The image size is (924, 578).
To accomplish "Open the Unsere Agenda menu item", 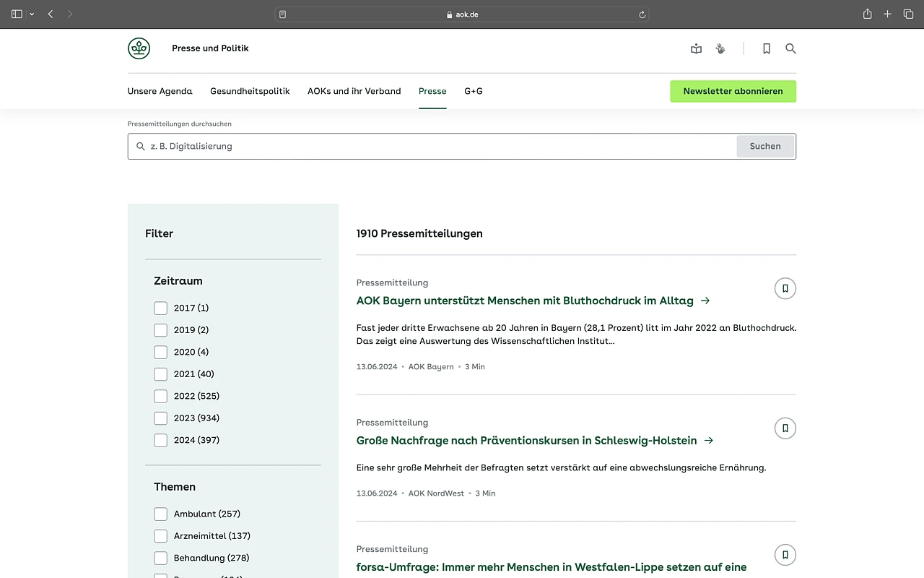I will point(160,91).
